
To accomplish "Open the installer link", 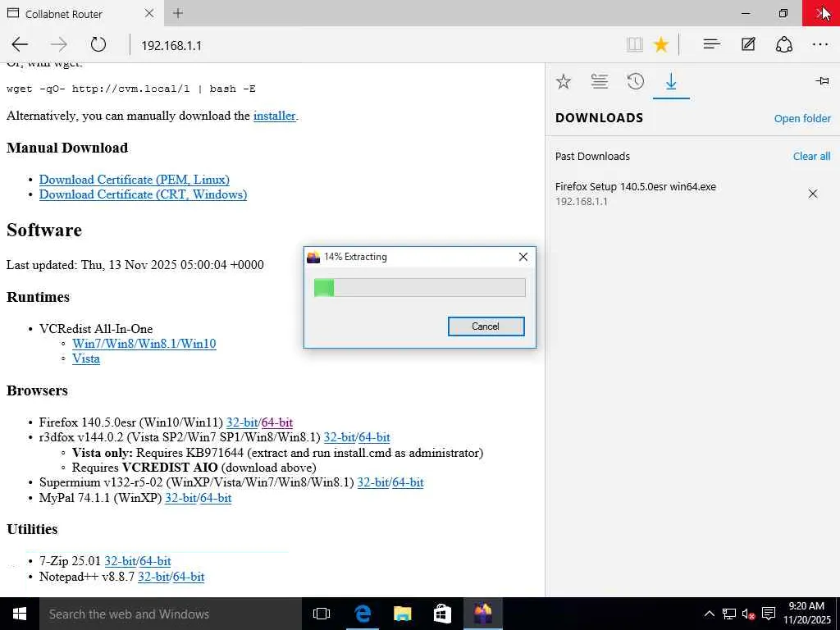I will click(274, 116).
